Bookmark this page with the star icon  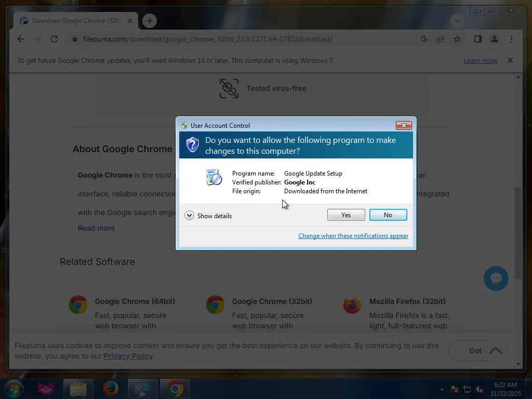[x=457, y=39]
